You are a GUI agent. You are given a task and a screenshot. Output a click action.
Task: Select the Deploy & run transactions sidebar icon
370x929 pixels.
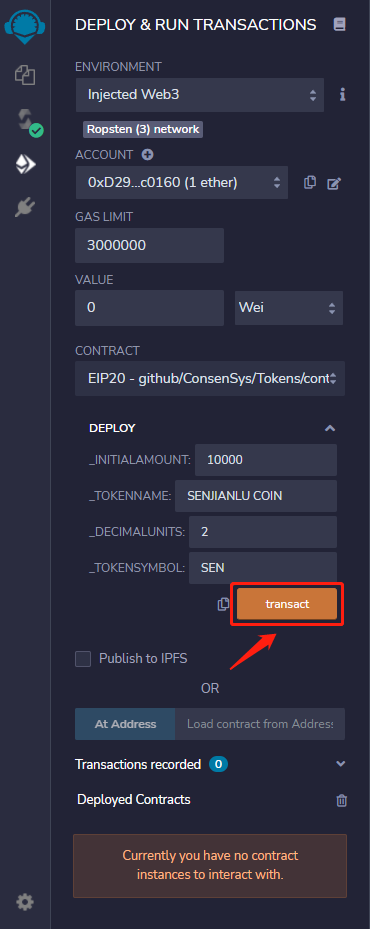pyautogui.click(x=25, y=164)
